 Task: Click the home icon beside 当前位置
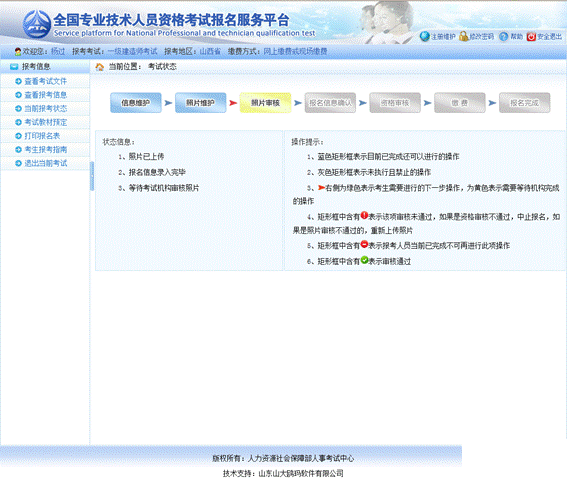[x=99, y=67]
